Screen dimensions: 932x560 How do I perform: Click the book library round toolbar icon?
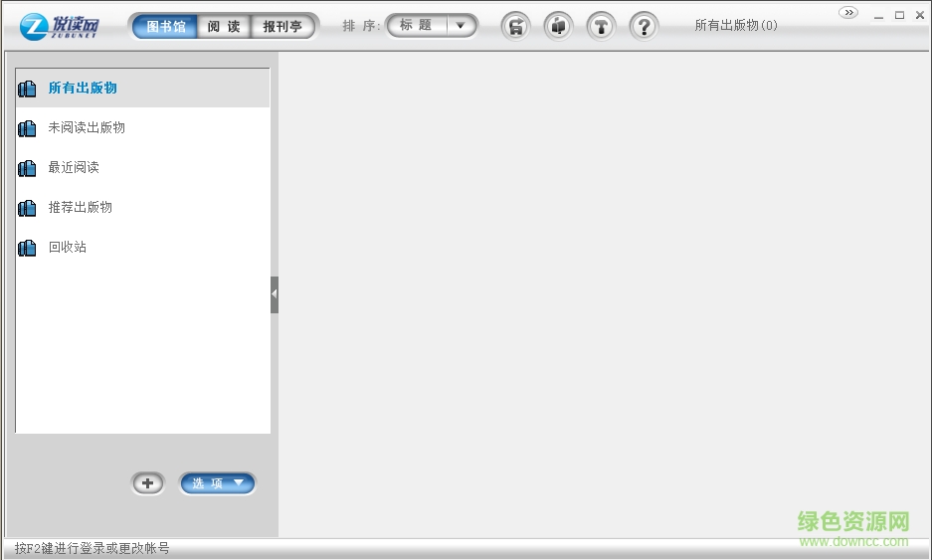(558, 26)
